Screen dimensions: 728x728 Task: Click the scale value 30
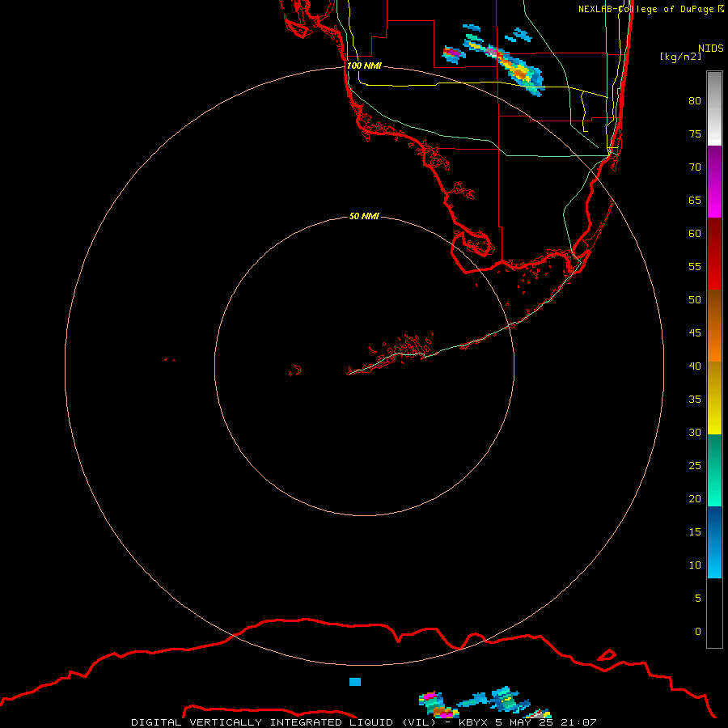pyautogui.click(x=695, y=433)
